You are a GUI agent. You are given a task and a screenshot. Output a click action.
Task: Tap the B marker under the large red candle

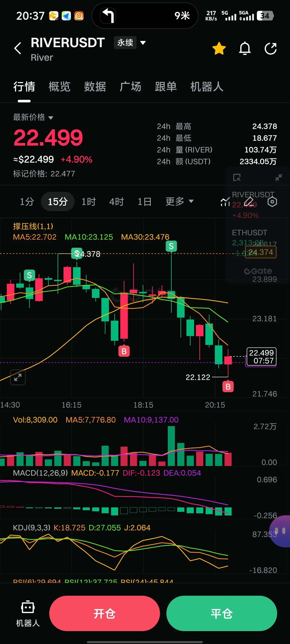pos(124,351)
